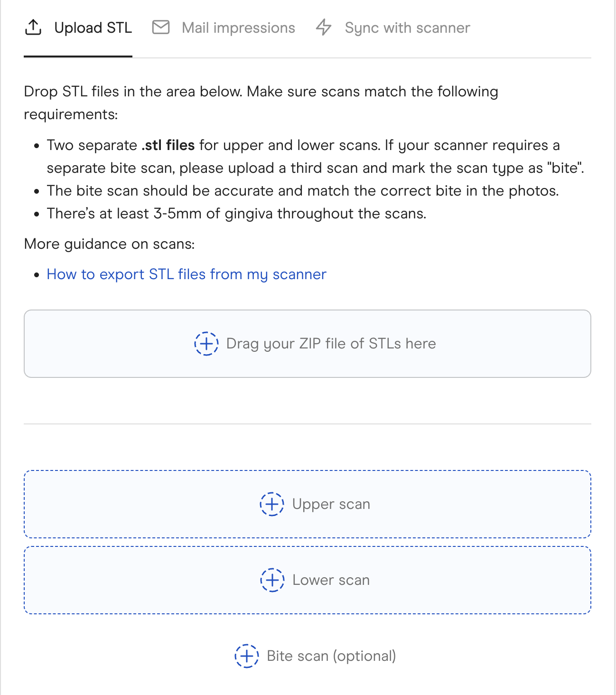Click the plus circle icon beside Bite scan
The height and width of the screenshot is (695, 616).
[247, 656]
